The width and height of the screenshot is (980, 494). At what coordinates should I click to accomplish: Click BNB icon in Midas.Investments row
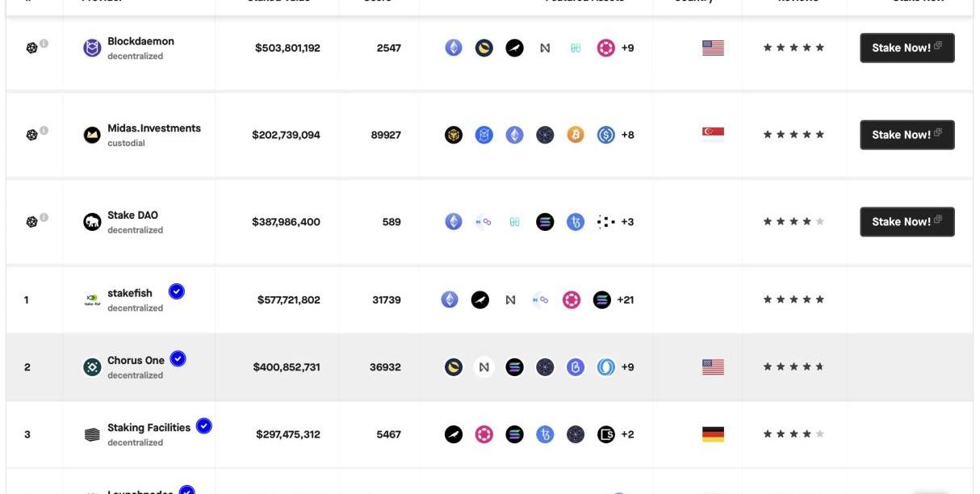(454, 135)
